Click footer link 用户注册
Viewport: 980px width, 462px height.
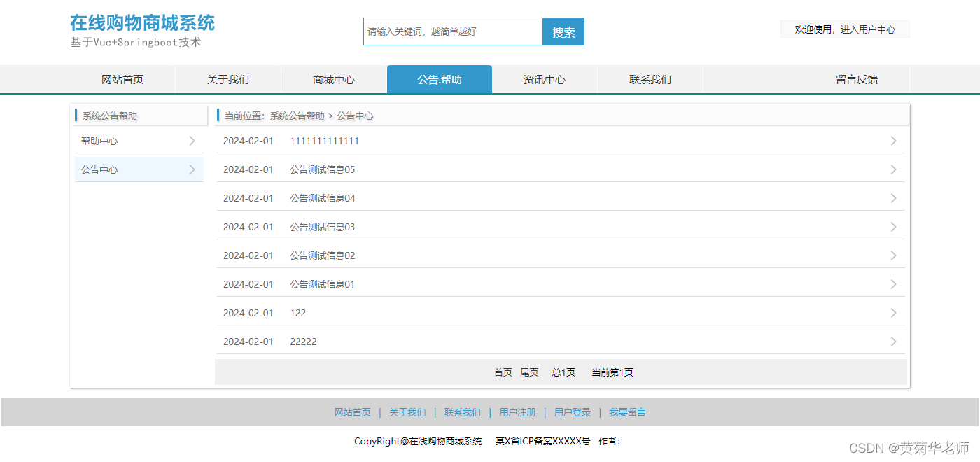(x=517, y=412)
